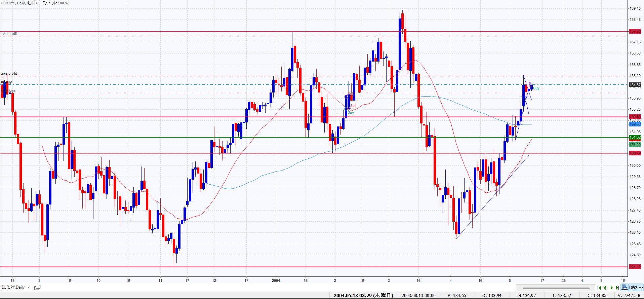The height and width of the screenshot is (299, 644).
Task: Select the EURJPY,Daily chart tab
Action: 13,287
